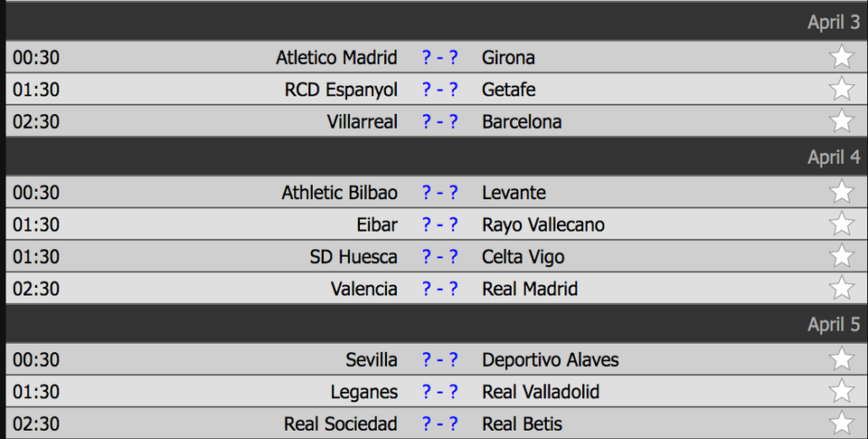Star the Leganes vs Real Valladolid fixture
Viewport: 868px width, 439px height.
(x=842, y=391)
